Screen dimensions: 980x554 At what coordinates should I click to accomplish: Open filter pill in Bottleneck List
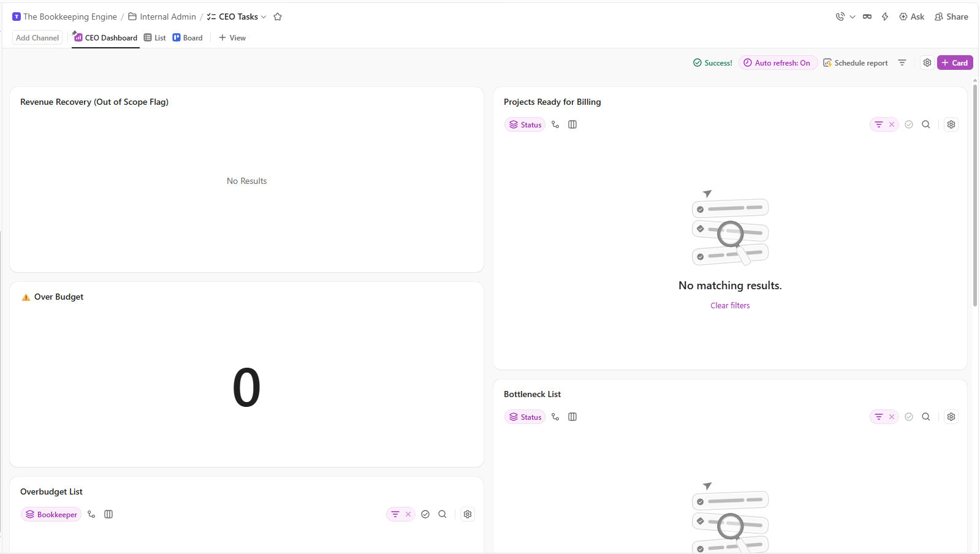pos(879,417)
